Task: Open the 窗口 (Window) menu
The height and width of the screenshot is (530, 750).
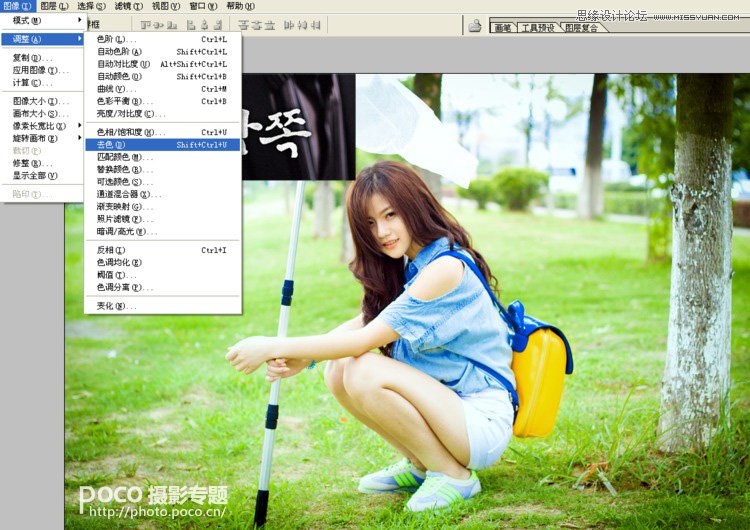Action: tap(203, 6)
